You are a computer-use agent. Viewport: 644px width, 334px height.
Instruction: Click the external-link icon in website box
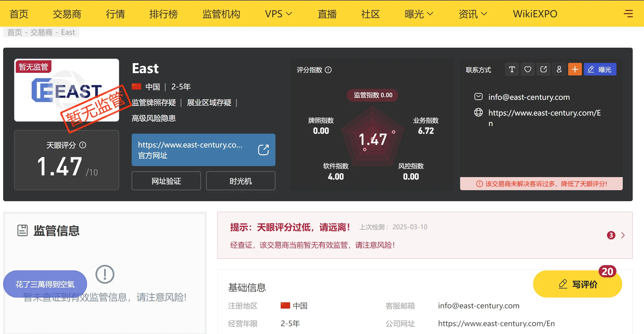(263, 150)
